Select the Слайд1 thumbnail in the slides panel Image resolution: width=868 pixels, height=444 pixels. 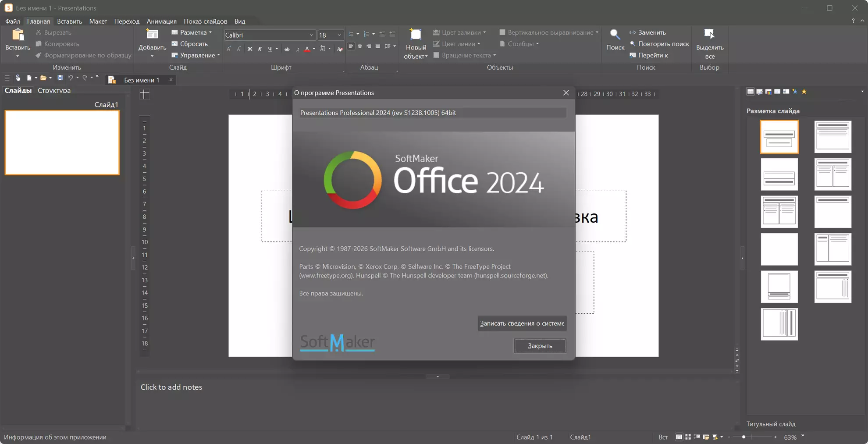coord(62,143)
